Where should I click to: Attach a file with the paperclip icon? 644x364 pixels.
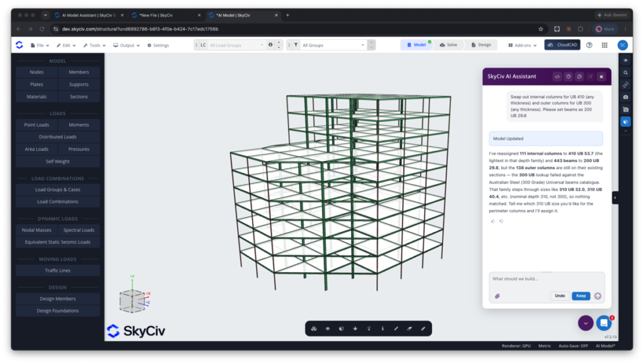point(497,296)
